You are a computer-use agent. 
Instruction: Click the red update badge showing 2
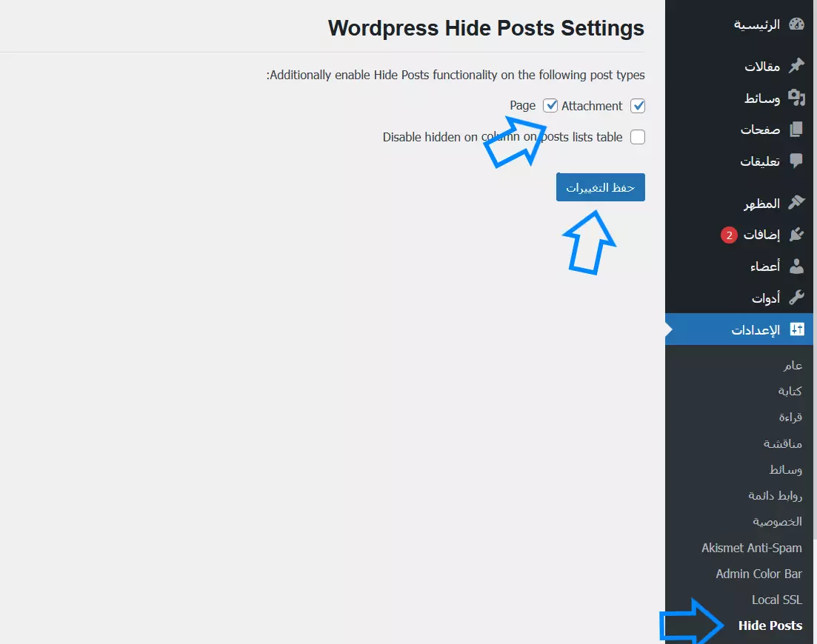[729, 235]
